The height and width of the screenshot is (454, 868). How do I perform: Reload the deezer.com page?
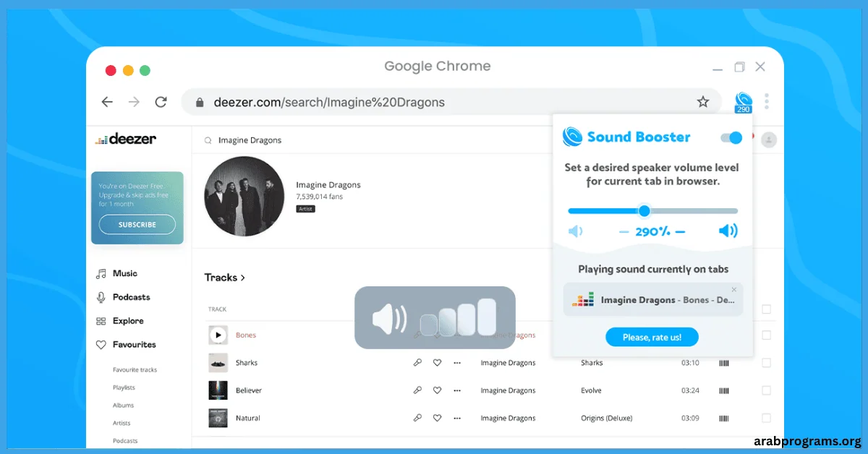[161, 102]
